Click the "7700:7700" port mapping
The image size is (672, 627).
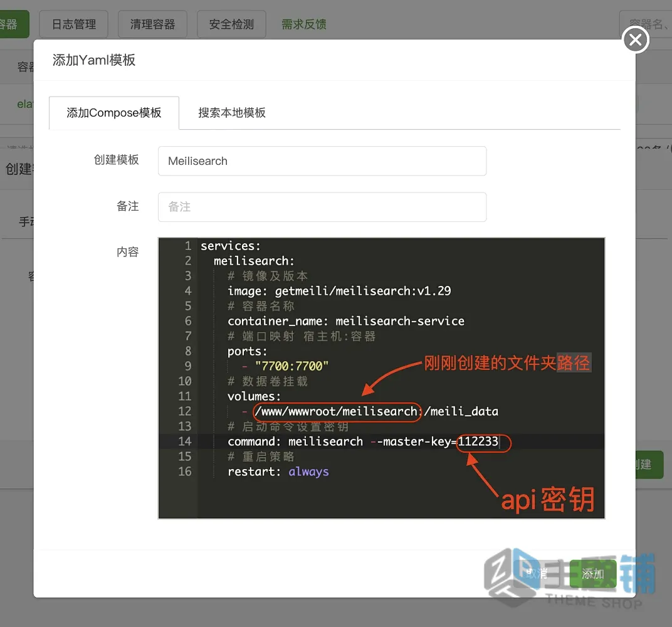tap(291, 366)
